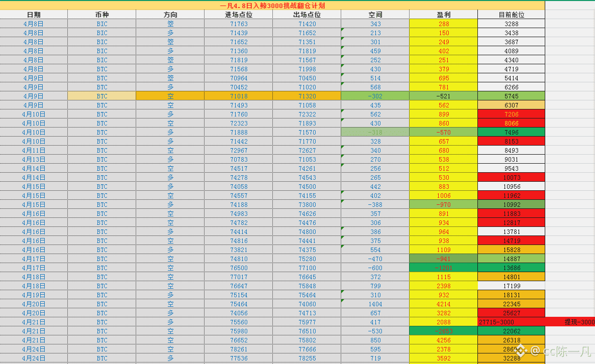595x364 pixels.
Task: Click the 币种 column header
Action: (x=102, y=15)
